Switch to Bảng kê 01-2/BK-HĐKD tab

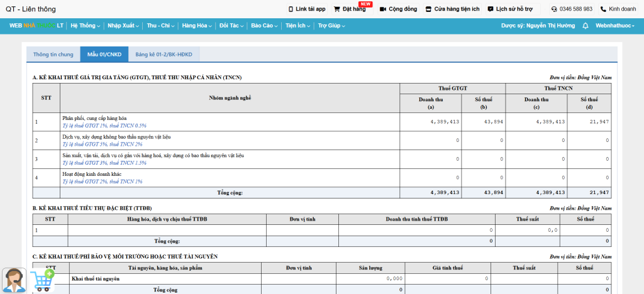(163, 55)
